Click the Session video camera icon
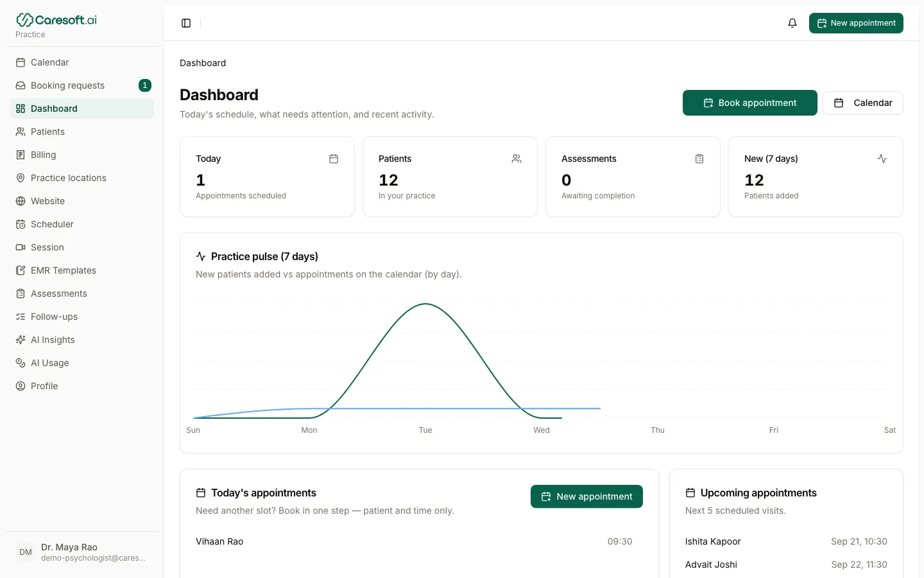The width and height of the screenshot is (924, 578). click(21, 247)
